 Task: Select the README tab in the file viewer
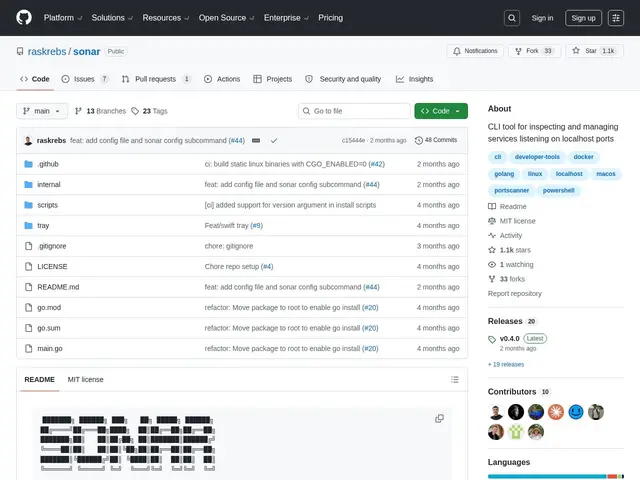pos(40,380)
